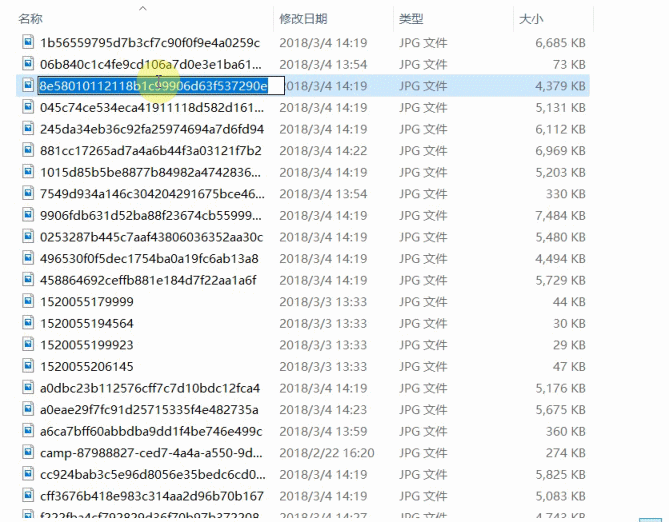Image resolution: width=669 pixels, height=522 pixels.
Task: Click icon of 0253287b445c7aaf43806036352aa30c
Action: (28, 236)
